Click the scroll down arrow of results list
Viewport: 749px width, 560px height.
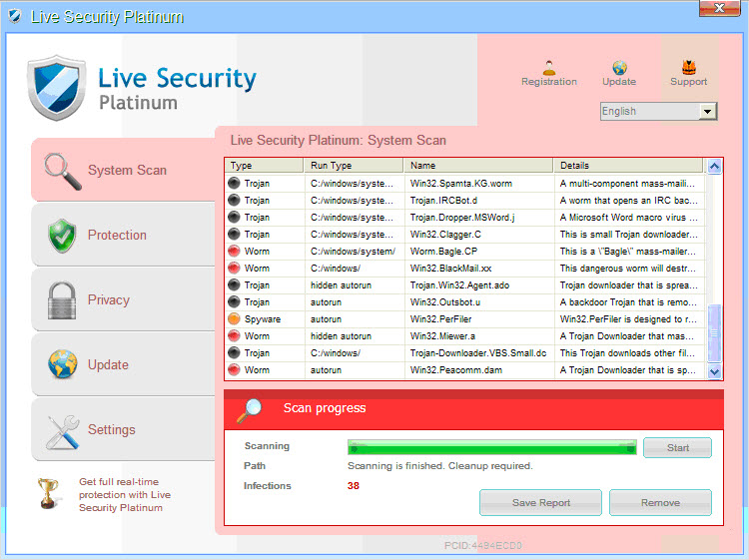tap(714, 371)
